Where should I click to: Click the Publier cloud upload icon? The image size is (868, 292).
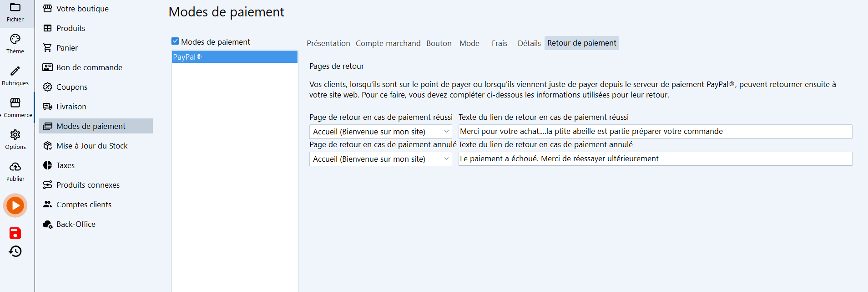(x=15, y=167)
